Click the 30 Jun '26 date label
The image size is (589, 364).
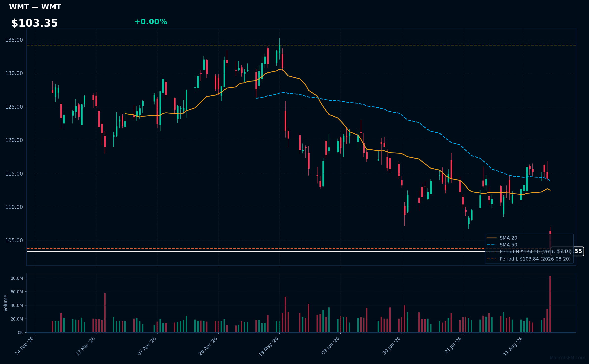point(392,346)
